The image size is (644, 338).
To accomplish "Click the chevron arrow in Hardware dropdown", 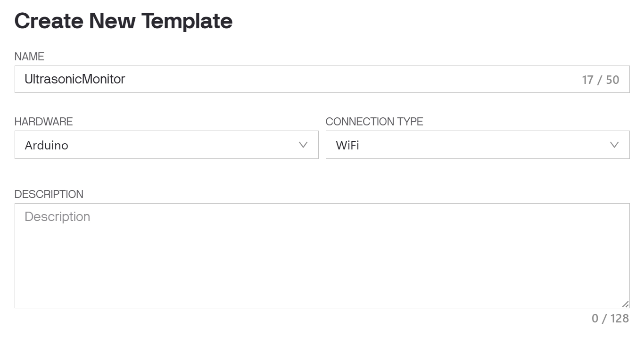I will 303,145.
